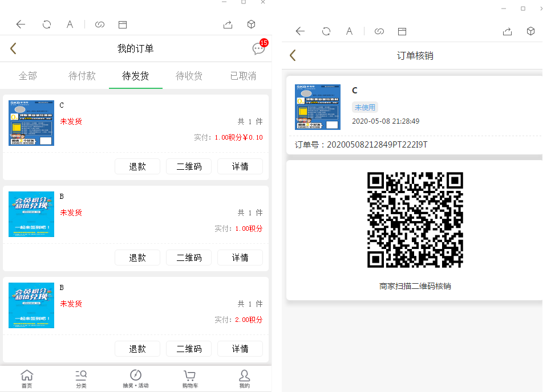The width and height of the screenshot is (559, 392).
Task: Tap the back chevron beside 订单核销 title
Action: pyautogui.click(x=293, y=55)
